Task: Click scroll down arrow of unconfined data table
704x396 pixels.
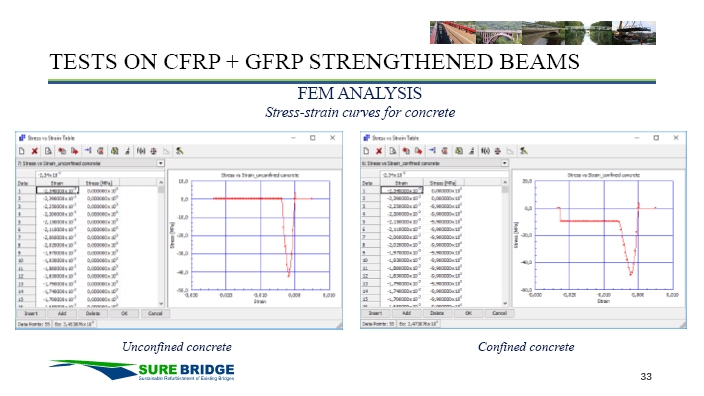Action: pyautogui.click(x=161, y=304)
